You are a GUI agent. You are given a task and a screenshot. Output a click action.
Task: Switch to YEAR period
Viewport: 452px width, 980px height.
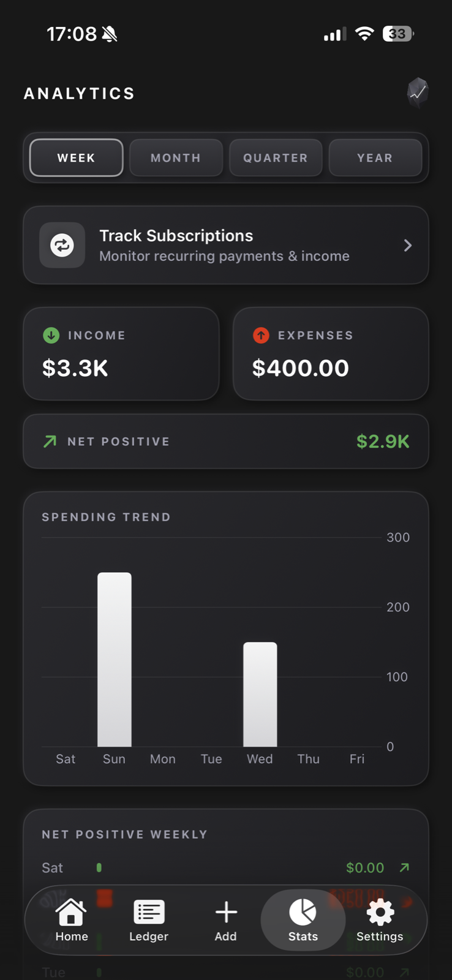(x=375, y=158)
